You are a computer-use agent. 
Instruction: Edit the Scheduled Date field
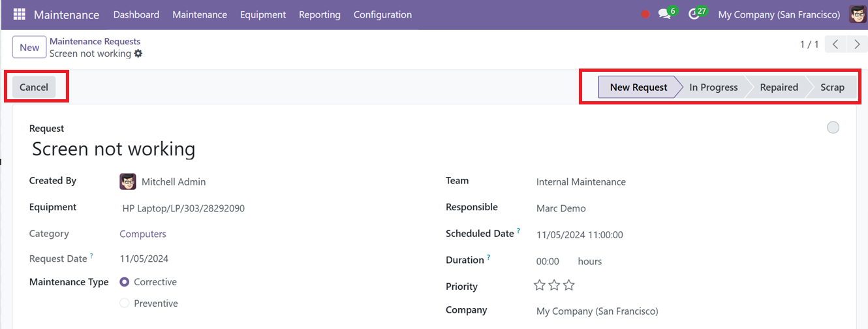[580, 235]
